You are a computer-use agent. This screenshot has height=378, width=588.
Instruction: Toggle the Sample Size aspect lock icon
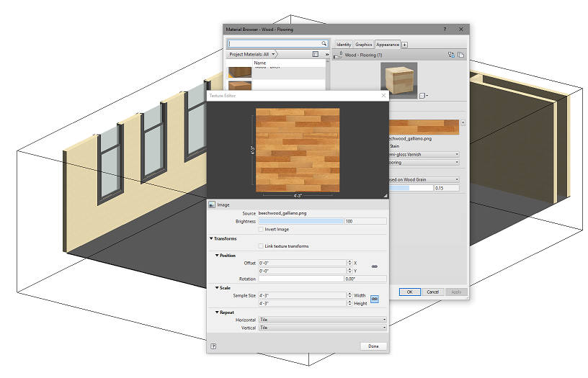tap(374, 299)
